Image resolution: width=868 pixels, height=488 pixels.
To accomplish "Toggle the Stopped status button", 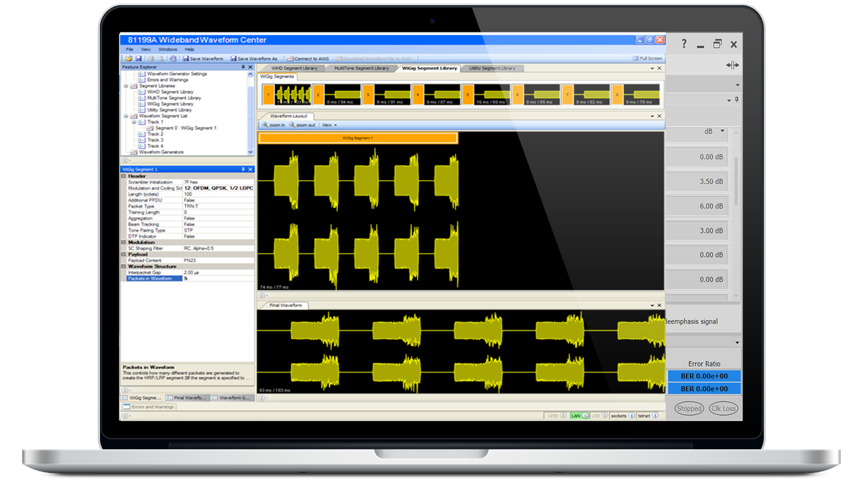I will [689, 409].
